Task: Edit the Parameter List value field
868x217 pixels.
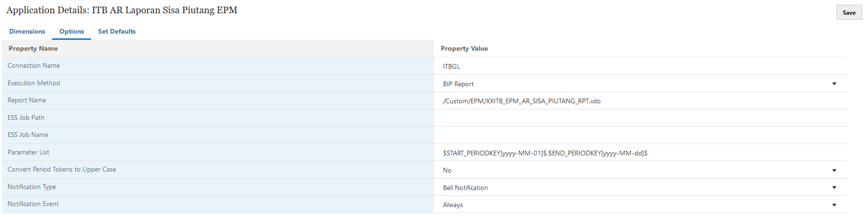Action: click(641, 153)
